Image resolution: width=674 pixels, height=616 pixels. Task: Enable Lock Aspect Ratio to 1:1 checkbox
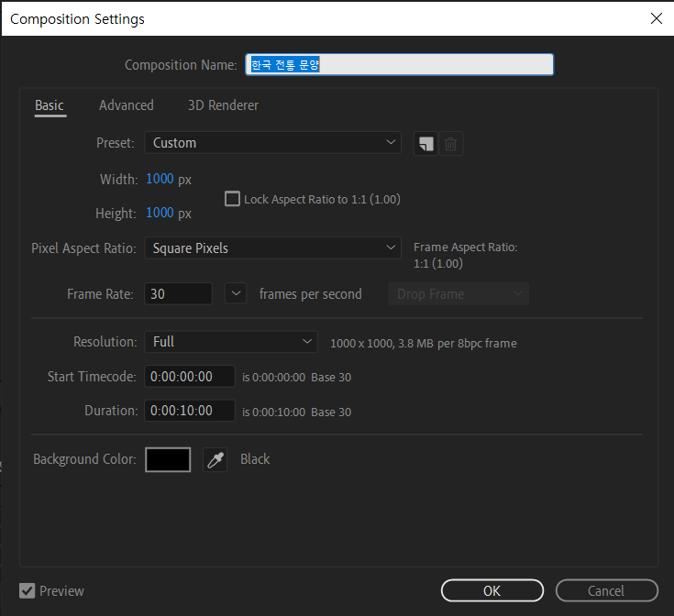click(232, 199)
